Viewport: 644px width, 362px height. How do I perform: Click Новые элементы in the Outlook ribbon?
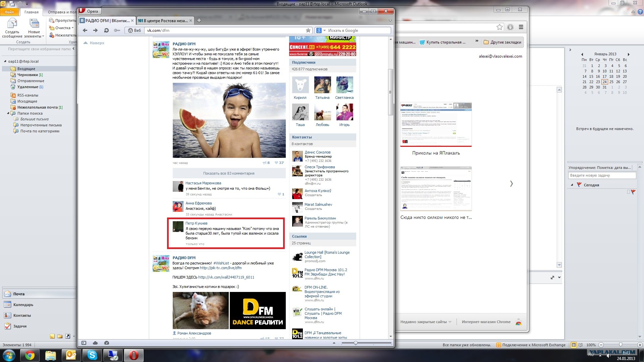pyautogui.click(x=34, y=28)
